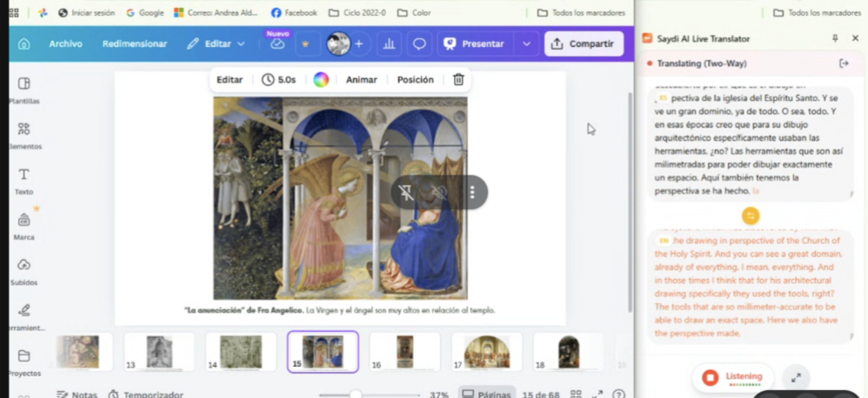
Task: Click the crown premium icon
Action: pos(305,44)
